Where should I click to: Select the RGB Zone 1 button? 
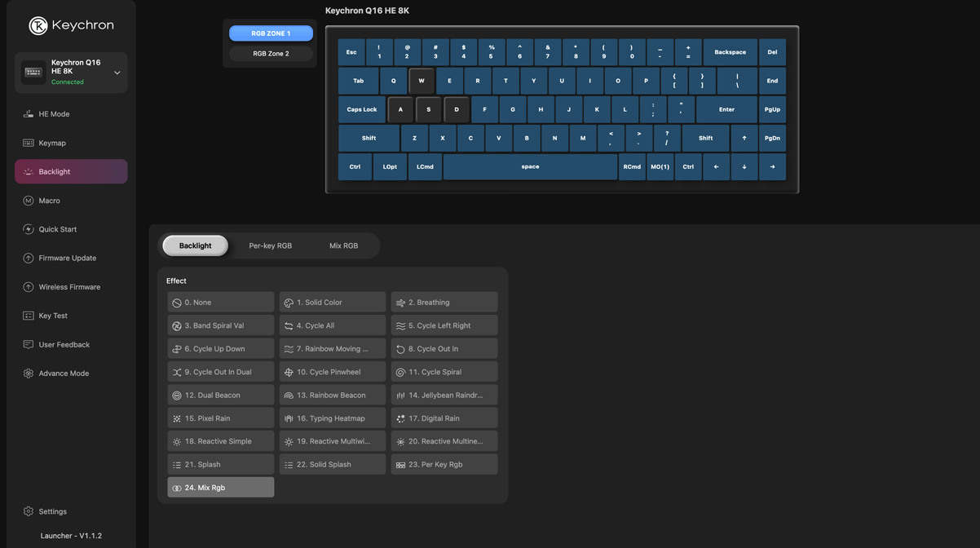point(271,33)
